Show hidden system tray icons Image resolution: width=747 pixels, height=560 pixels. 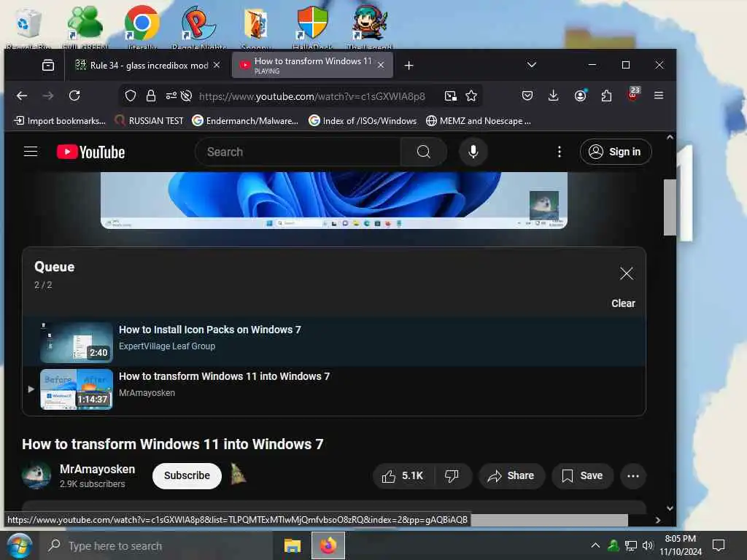point(595,545)
